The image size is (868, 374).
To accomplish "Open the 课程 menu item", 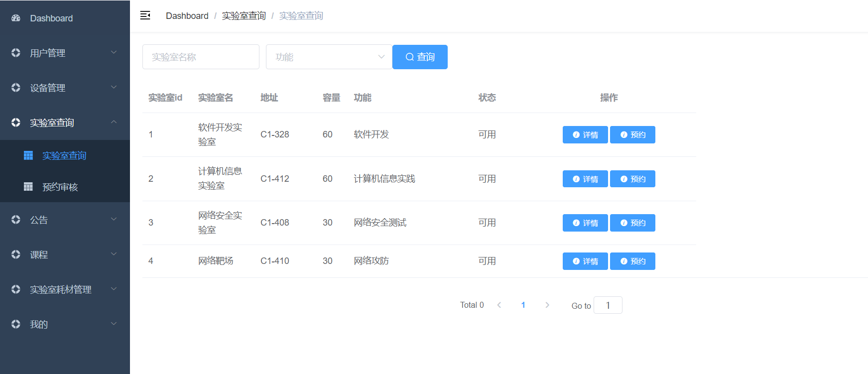I will [65, 254].
